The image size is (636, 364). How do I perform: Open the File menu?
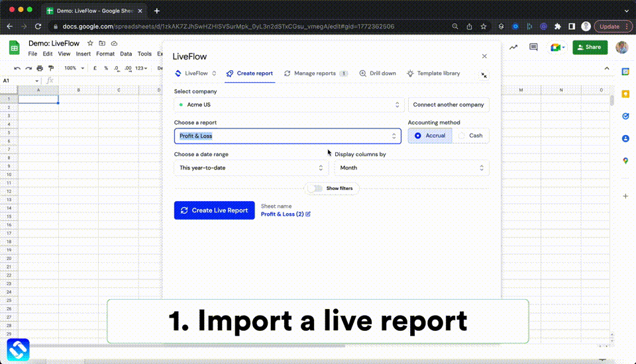pos(32,54)
